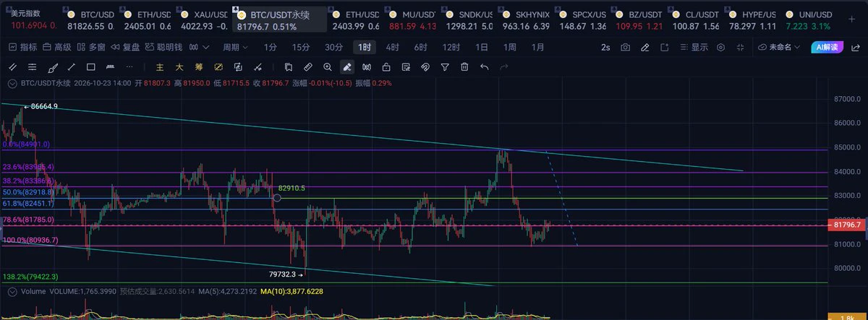Take chart snapshot with camera icon
The width and height of the screenshot is (868, 320).
[x=626, y=47]
